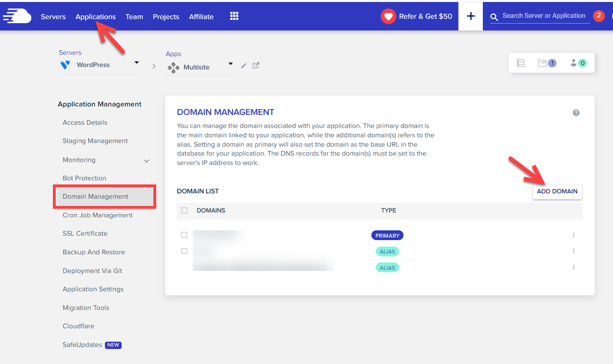This screenshot has width=613, height=364.
Task: Click Refer & Get $50 link
Action: 425,16
